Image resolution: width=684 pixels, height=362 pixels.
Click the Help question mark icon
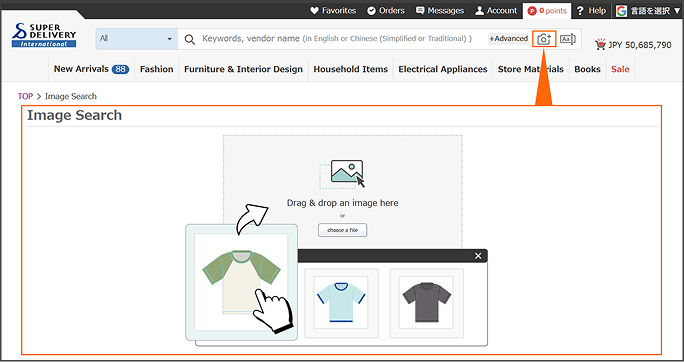click(x=580, y=10)
